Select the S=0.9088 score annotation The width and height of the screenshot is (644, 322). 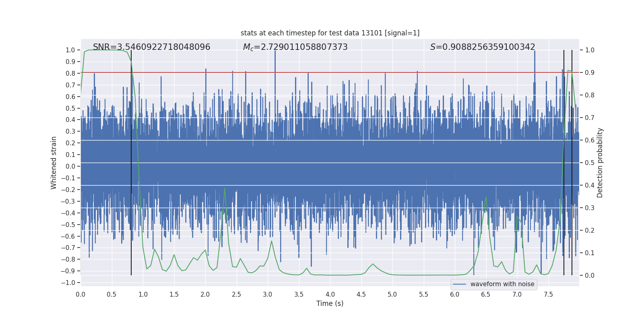pyautogui.click(x=483, y=47)
